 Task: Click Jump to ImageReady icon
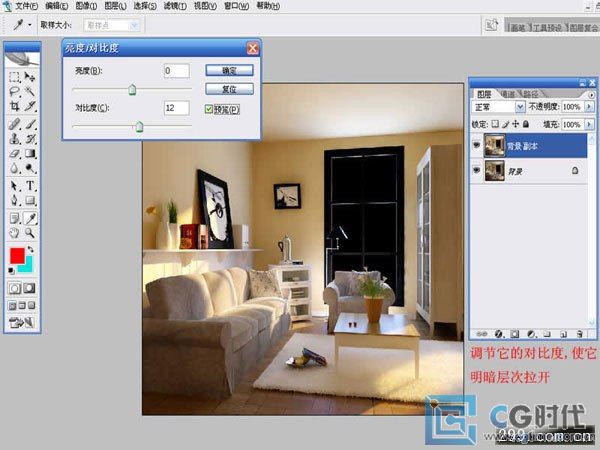coord(22,323)
